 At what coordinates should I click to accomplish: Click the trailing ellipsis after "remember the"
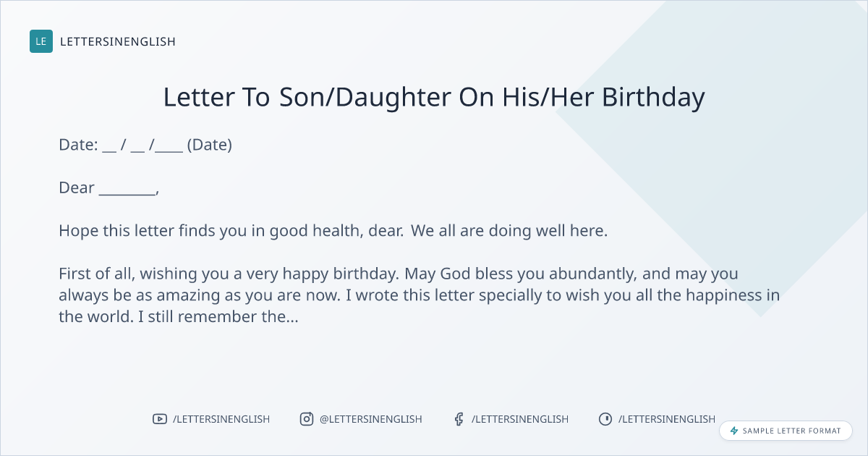(292, 317)
